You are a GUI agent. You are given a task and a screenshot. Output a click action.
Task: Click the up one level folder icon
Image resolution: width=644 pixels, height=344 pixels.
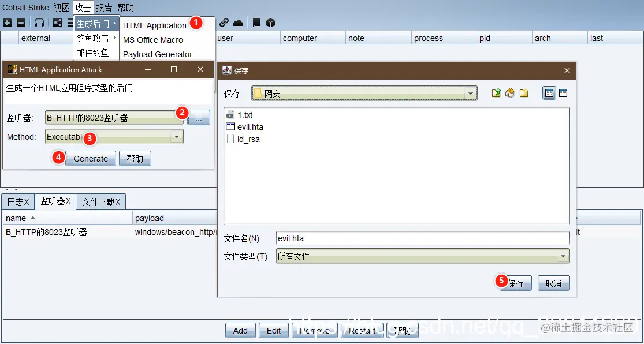496,92
